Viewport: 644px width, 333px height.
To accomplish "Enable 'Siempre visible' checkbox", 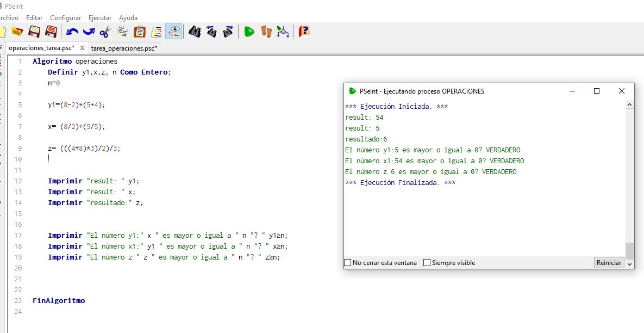I will pos(427,263).
